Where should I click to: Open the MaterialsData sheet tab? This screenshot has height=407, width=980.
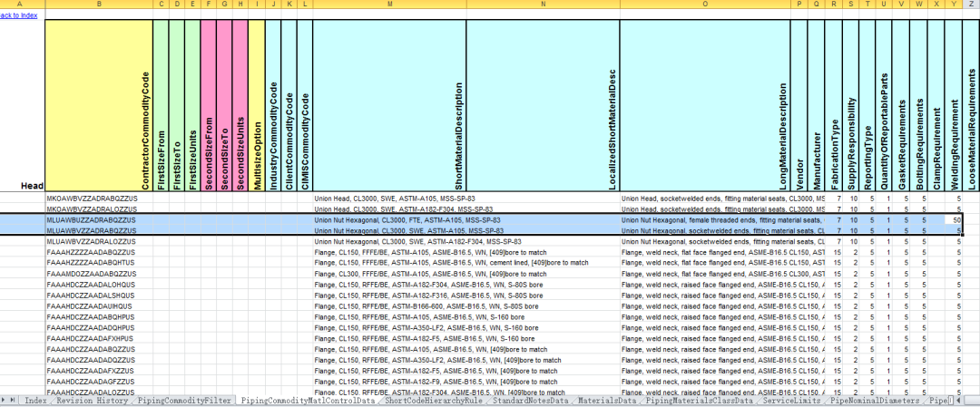point(608,400)
